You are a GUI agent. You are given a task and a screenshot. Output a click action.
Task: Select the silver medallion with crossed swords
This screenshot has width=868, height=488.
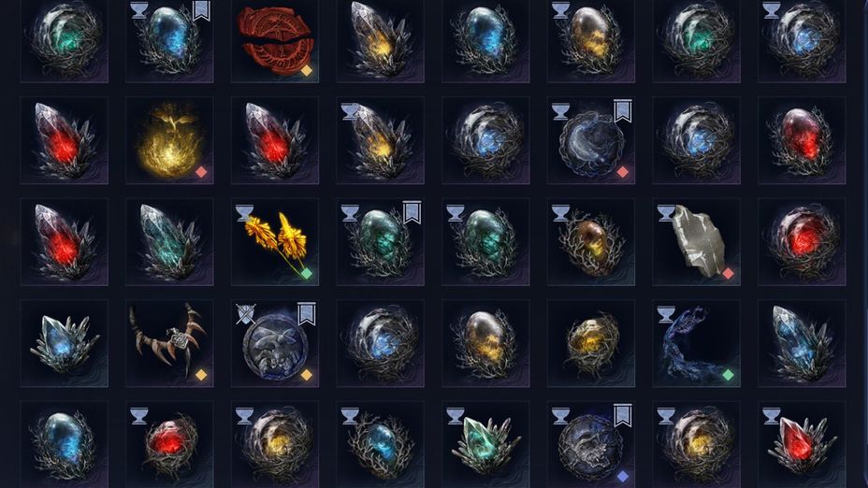point(275,343)
